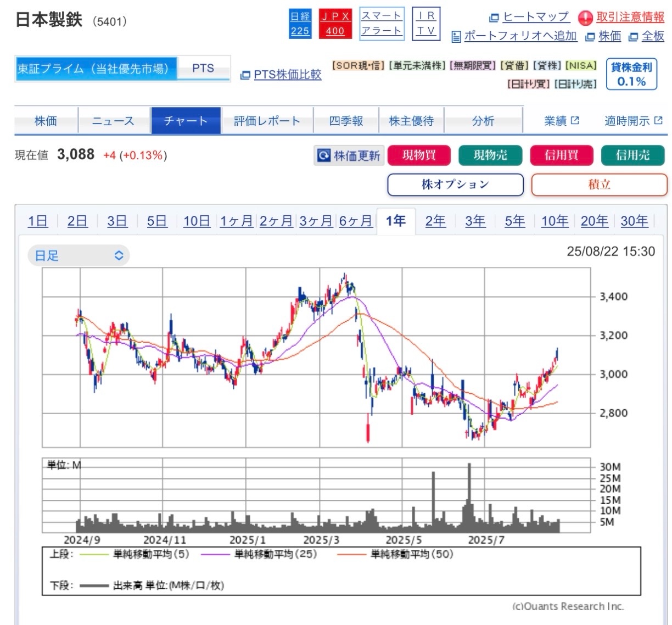The image size is (672, 625).
Task: Switch to the ニュース tab
Action: [114, 121]
